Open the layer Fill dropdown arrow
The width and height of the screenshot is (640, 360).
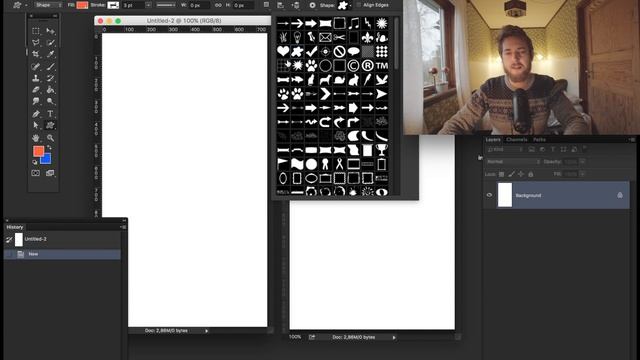(x=582, y=174)
